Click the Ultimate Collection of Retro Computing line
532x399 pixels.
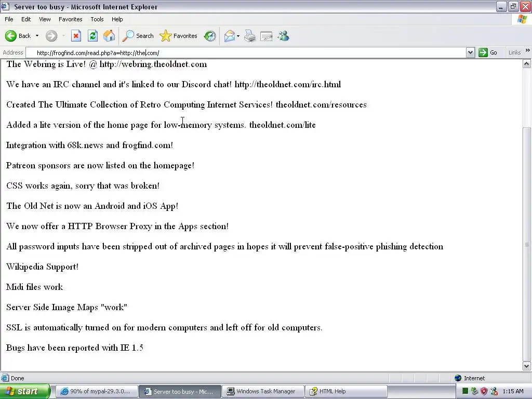click(x=187, y=104)
